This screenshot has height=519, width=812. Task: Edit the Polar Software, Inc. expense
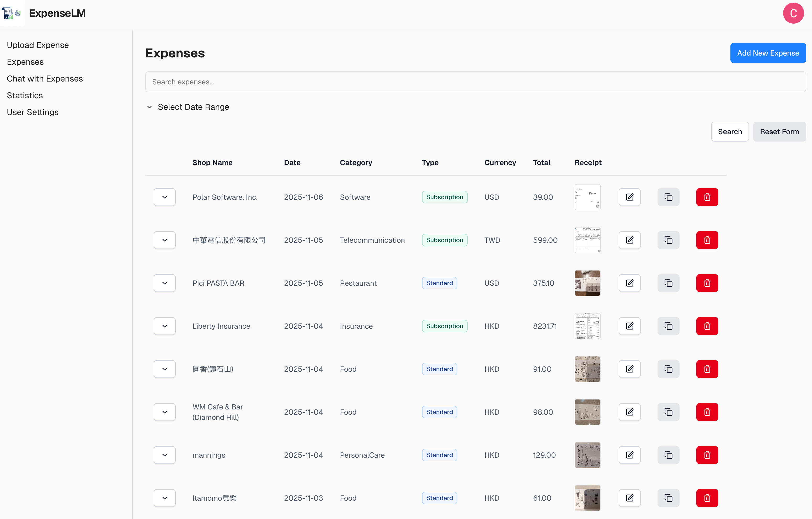(x=629, y=197)
